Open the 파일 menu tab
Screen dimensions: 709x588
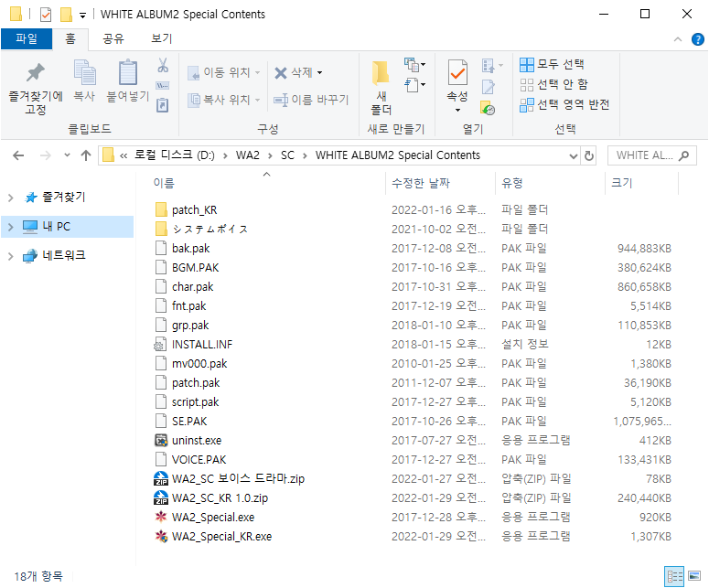click(27, 38)
